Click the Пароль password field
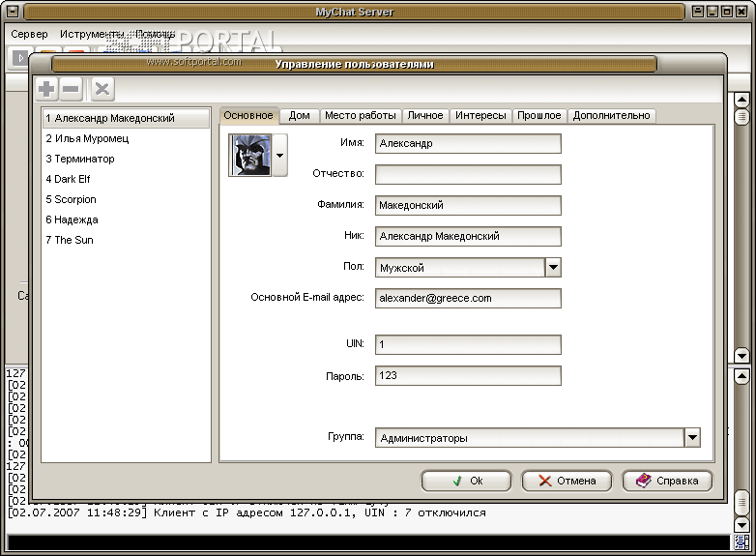756x556 pixels. (468, 375)
